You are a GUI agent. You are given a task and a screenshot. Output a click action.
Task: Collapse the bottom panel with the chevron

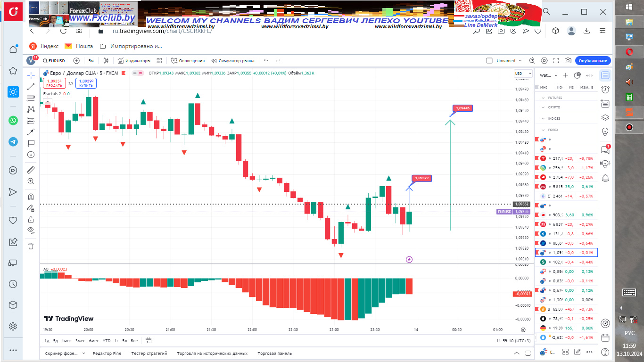(517, 353)
